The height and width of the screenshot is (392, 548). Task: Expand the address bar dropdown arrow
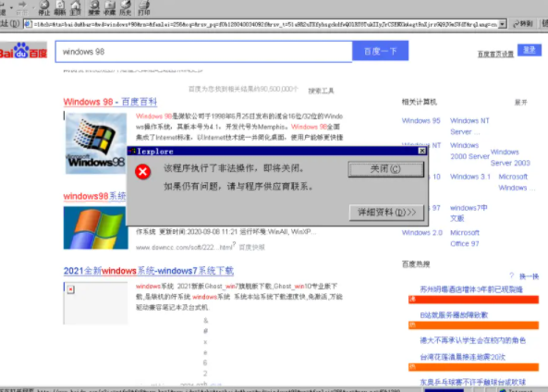502,24
